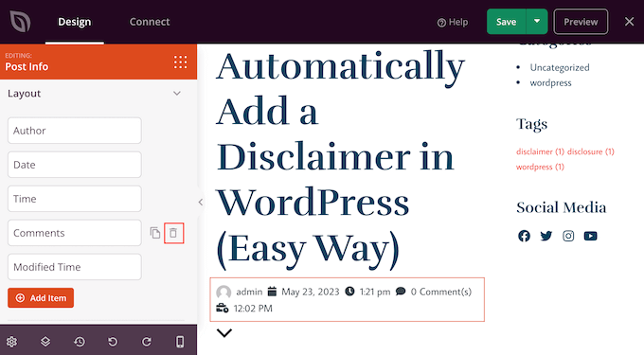Save the page with Save button

click(x=506, y=22)
